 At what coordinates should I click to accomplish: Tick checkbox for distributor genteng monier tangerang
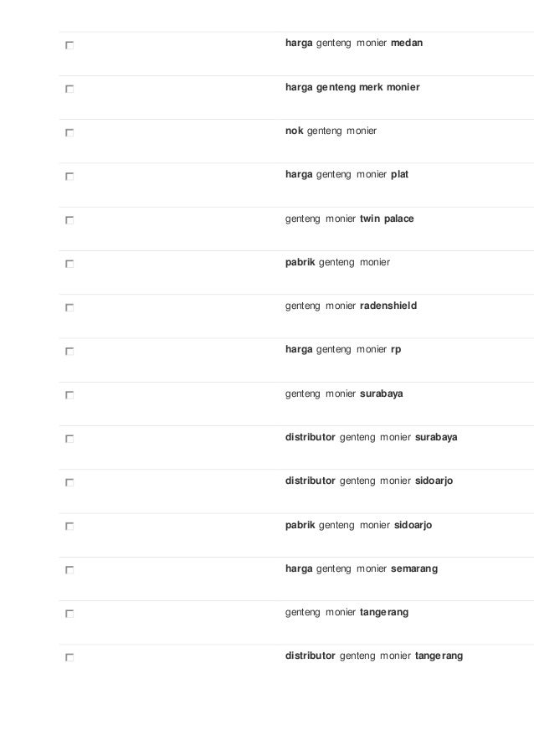click(x=69, y=658)
